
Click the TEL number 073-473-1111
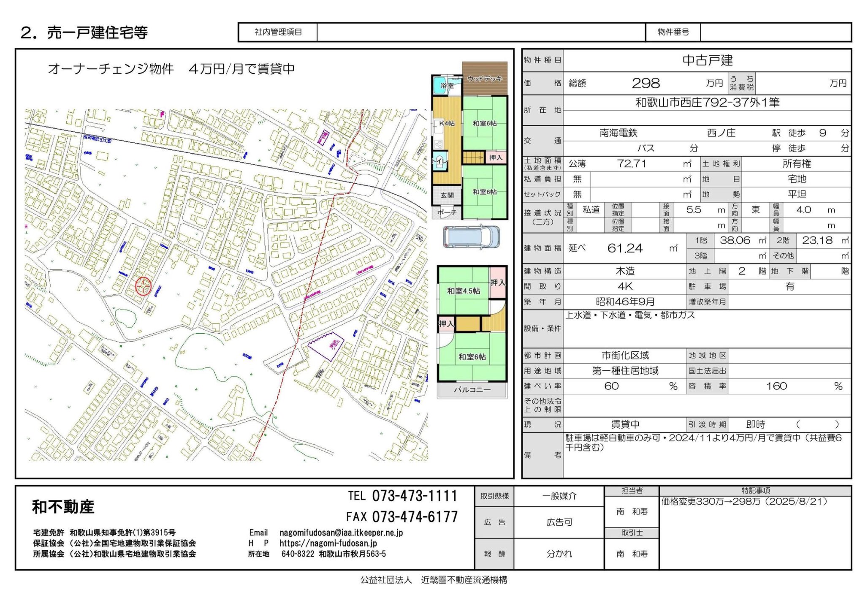pyautogui.click(x=414, y=496)
